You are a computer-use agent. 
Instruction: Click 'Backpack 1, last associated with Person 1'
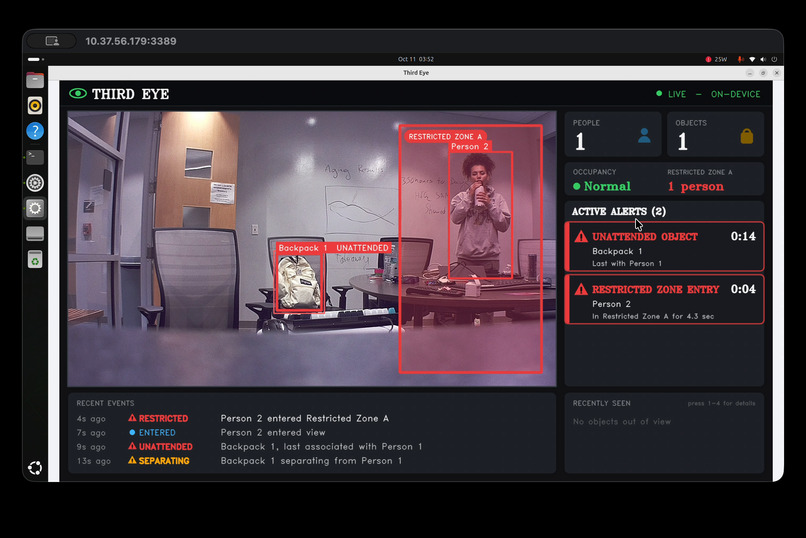click(x=322, y=447)
